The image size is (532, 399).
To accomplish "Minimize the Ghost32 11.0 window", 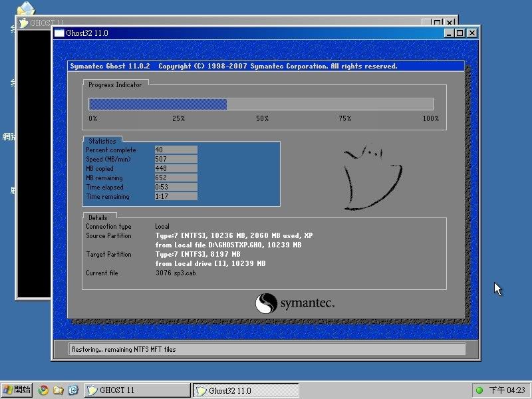I will [x=449, y=33].
